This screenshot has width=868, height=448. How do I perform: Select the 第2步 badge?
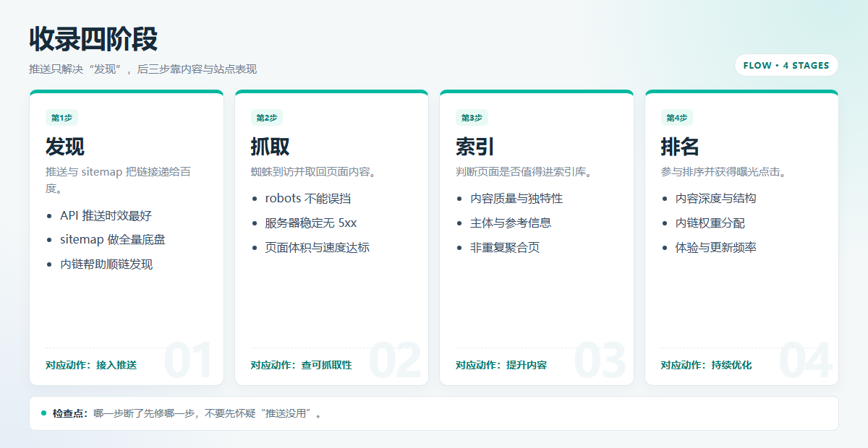click(x=267, y=118)
